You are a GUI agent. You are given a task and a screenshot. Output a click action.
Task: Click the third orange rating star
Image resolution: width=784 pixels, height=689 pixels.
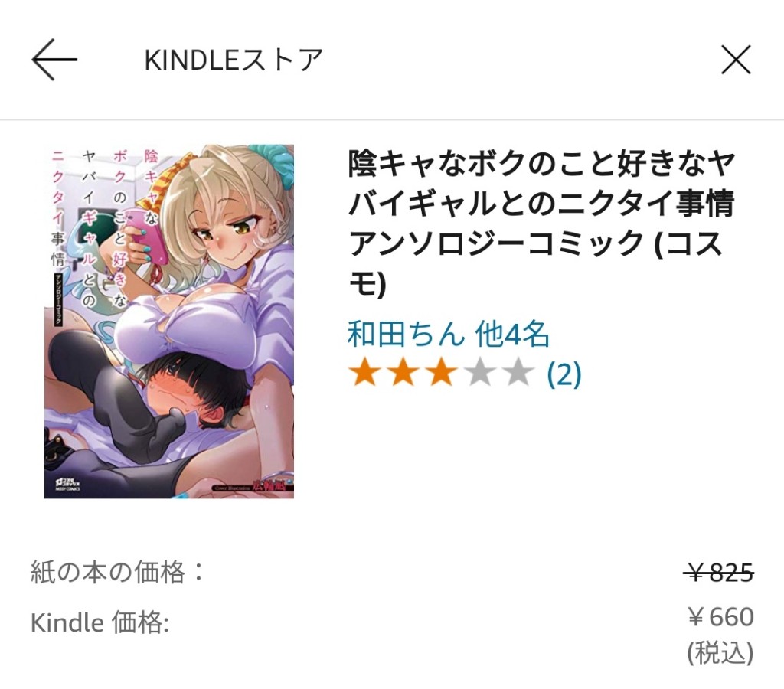click(x=442, y=374)
